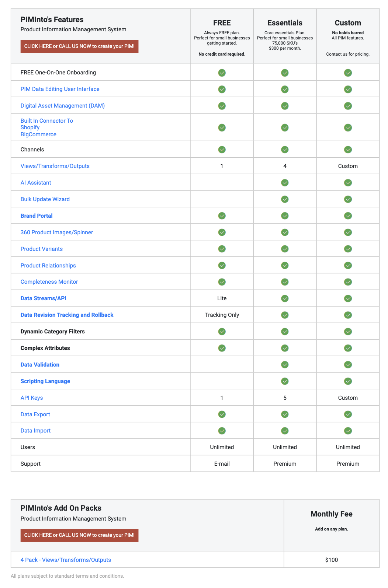Image resolution: width=388 pixels, height=588 pixels.
Task: Click the FREE checkmark for Channels row
Action: click(222, 150)
